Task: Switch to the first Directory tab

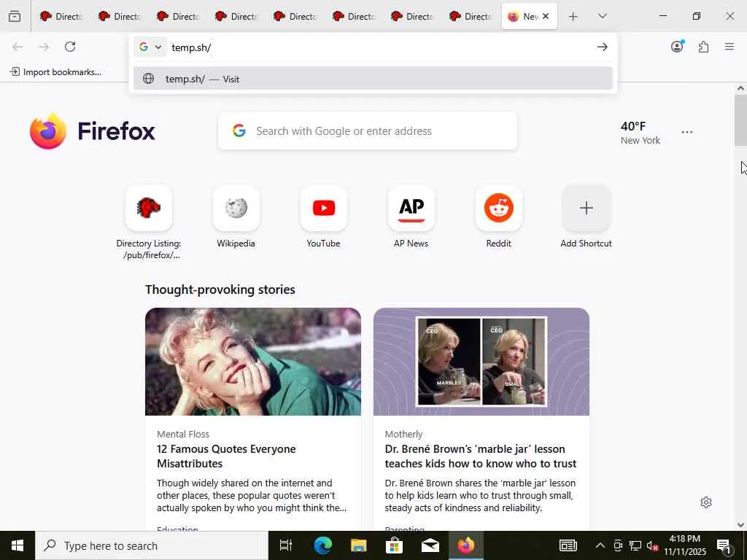Action: (x=61, y=16)
